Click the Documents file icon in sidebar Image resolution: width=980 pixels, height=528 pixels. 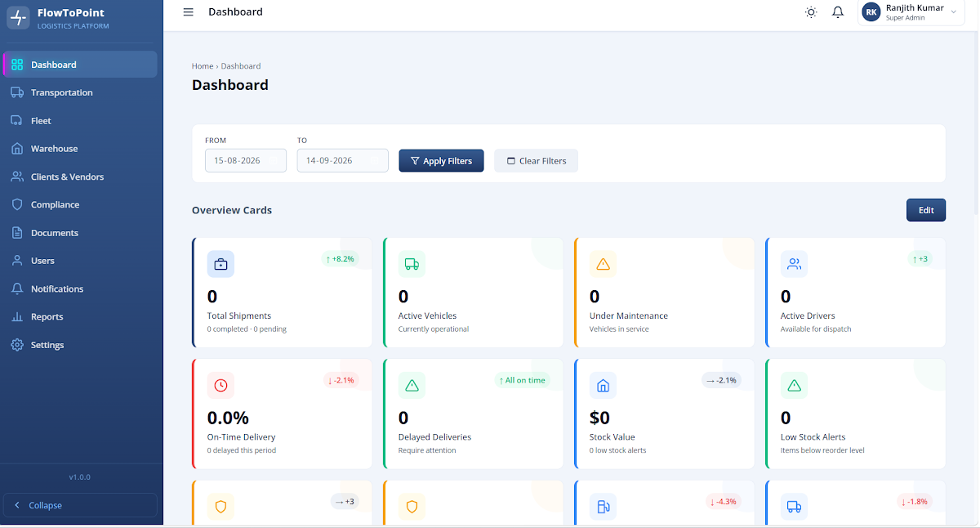[17, 233]
